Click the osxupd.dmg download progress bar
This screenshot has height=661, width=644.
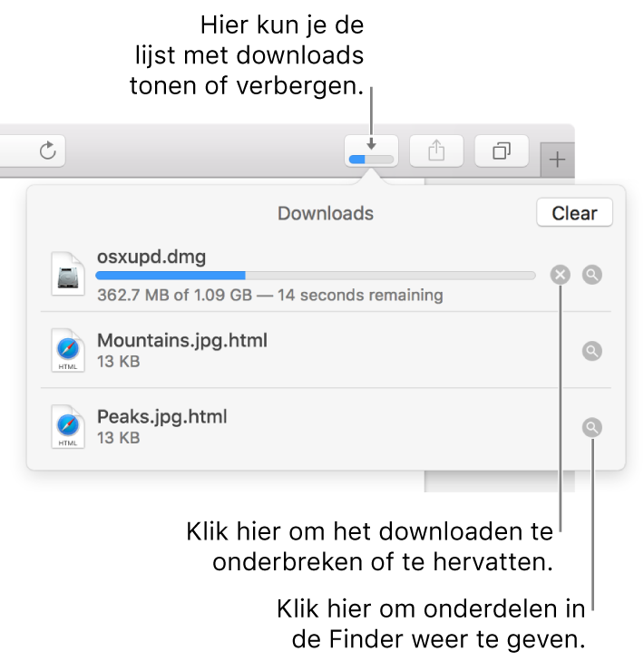coord(316,275)
